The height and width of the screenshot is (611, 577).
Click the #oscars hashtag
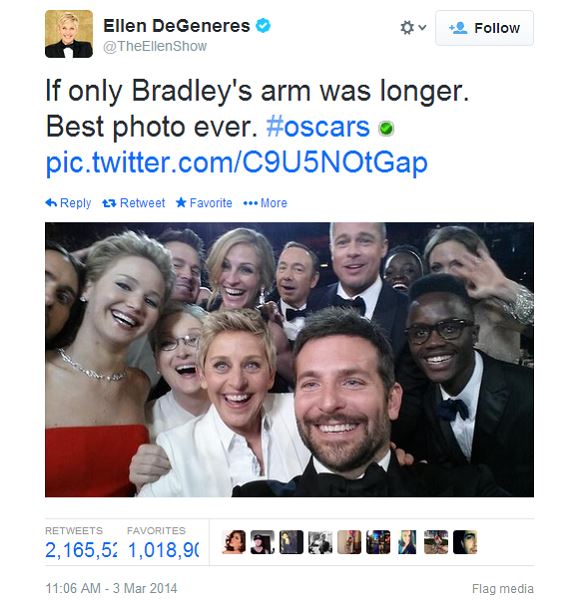(318, 127)
